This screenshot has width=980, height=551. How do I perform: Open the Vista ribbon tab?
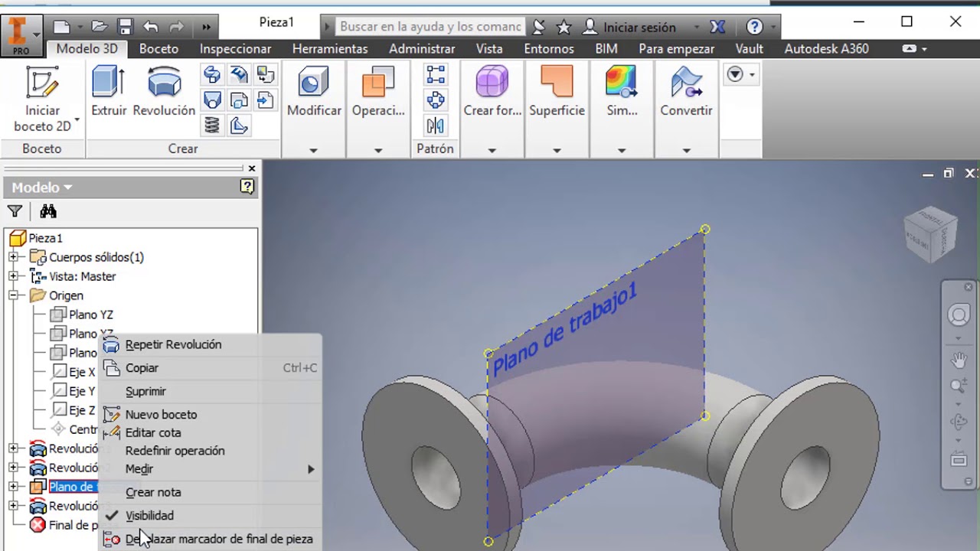489,48
